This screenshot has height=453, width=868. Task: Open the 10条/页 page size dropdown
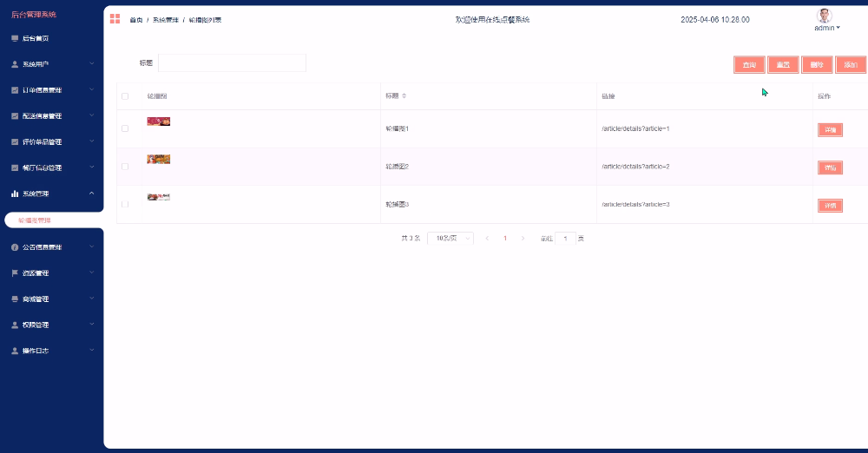click(450, 238)
